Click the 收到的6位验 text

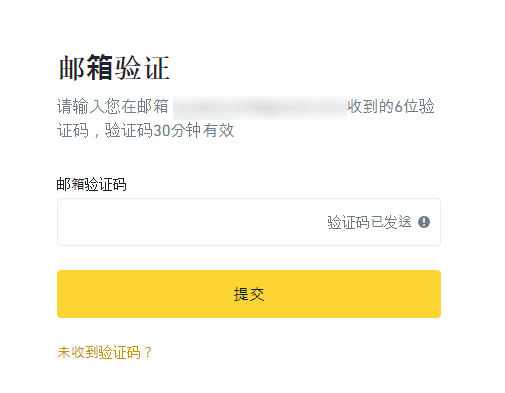pyautogui.click(x=391, y=107)
